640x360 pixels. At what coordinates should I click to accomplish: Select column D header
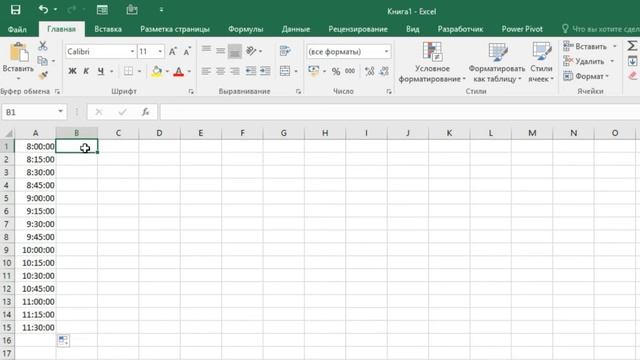(x=159, y=133)
